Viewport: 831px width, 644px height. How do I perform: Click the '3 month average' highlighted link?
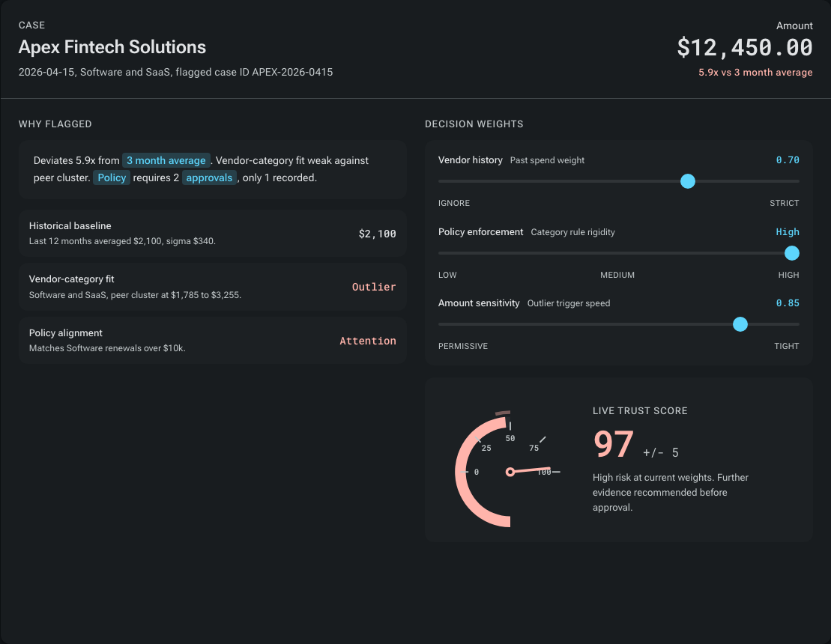click(166, 160)
